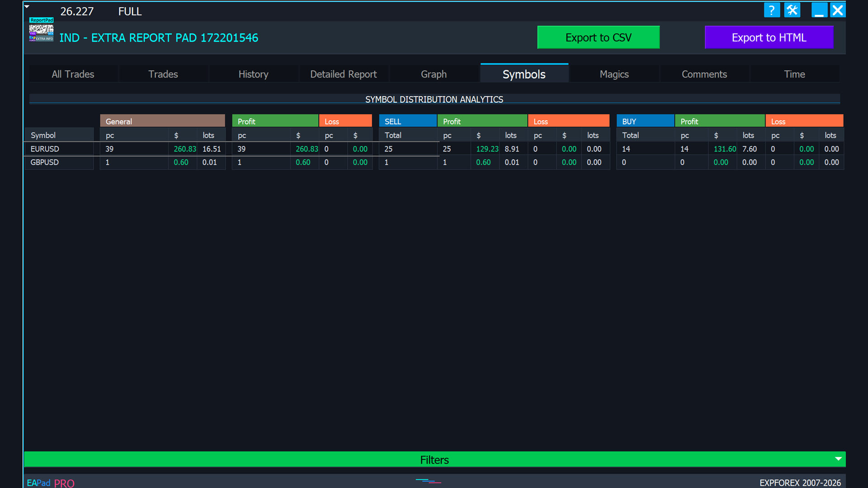Screen dimensions: 868x488
Task: Go to the Magics tab
Action: point(614,74)
